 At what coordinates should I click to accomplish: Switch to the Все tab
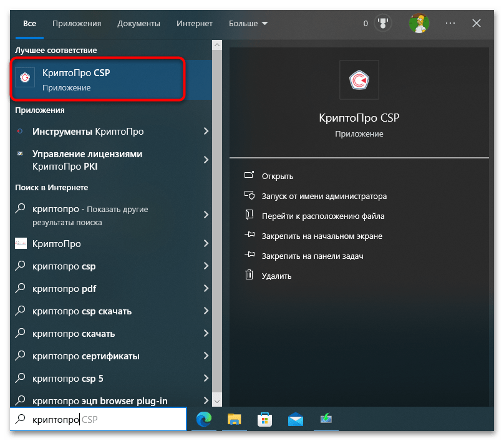29,24
